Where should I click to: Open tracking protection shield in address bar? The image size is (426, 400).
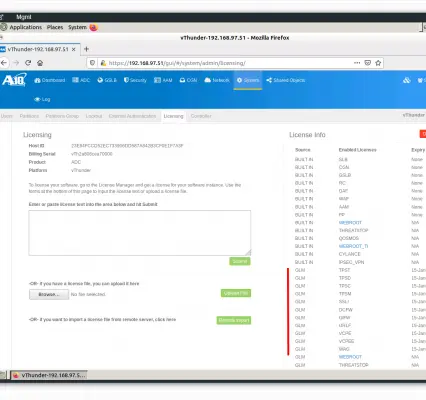93,63
